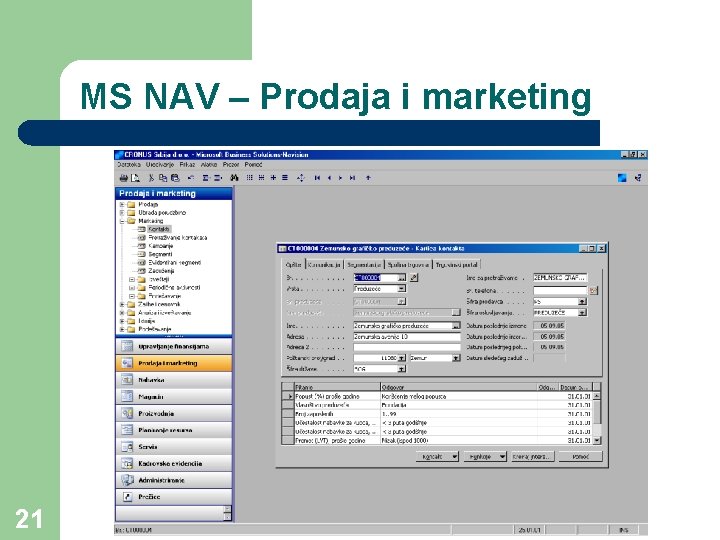Open the Prikaz menu
Viewport: 720px width, 540px height.
187,164
